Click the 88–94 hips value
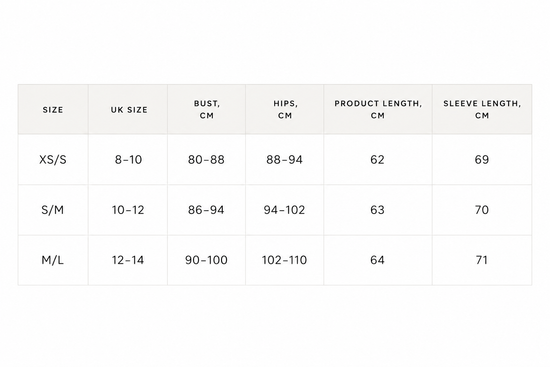This screenshot has height=367, width=550. tap(284, 160)
